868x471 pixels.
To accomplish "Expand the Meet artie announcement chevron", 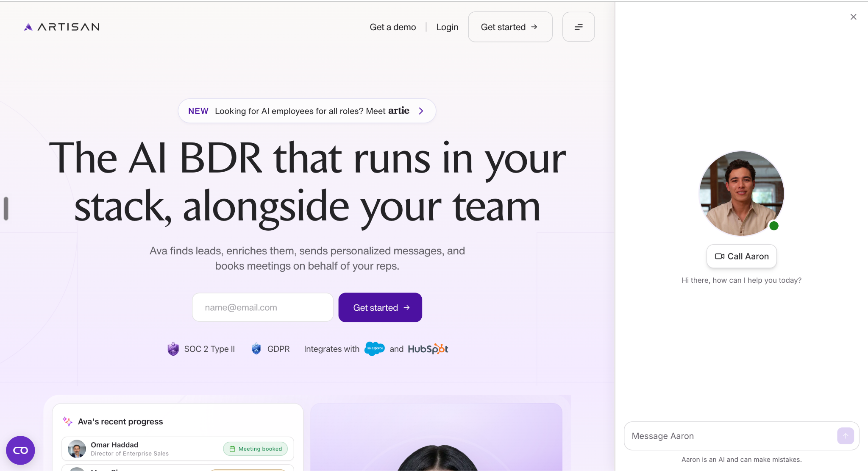I will [421, 111].
